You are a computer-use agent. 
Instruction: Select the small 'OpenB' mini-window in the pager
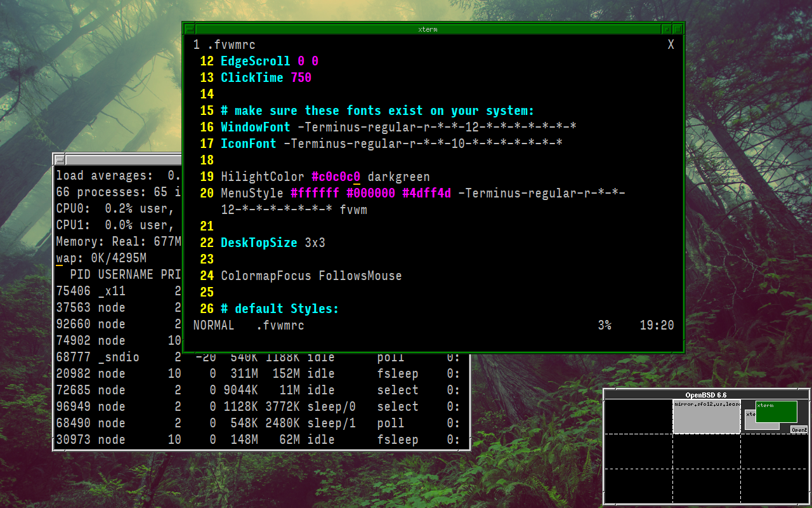point(799,430)
